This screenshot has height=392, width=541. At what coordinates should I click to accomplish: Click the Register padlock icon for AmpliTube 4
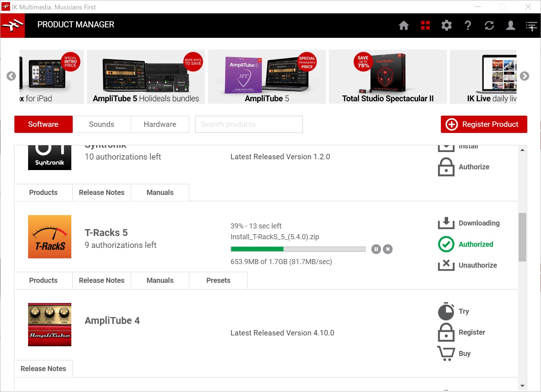point(446,332)
